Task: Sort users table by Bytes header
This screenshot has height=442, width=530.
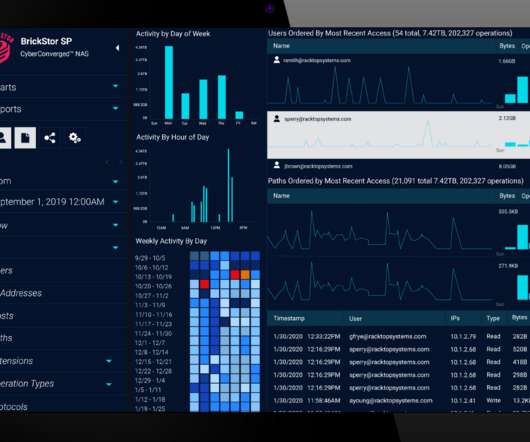Action: tap(507, 46)
